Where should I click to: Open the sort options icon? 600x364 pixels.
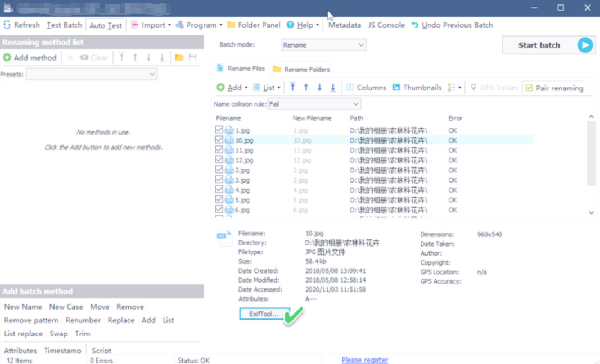pyautogui.click(x=452, y=88)
